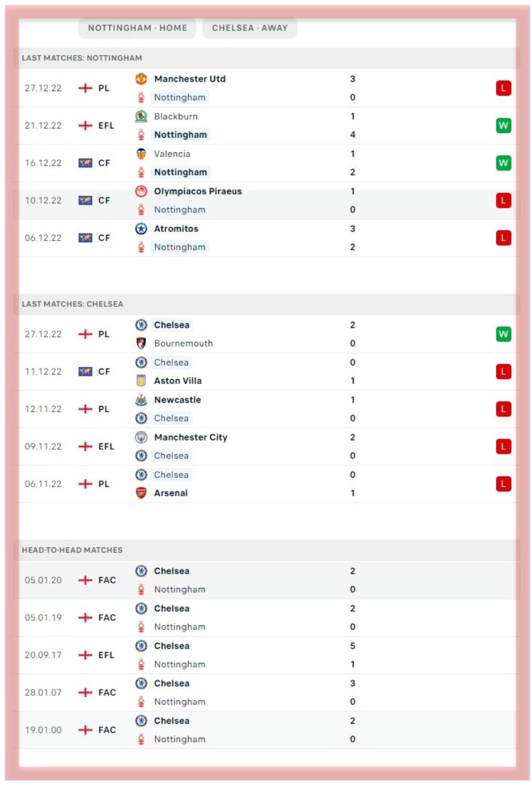Click the green W badge for Blackburn match
The height and width of the screenshot is (789, 532).
coord(503,126)
